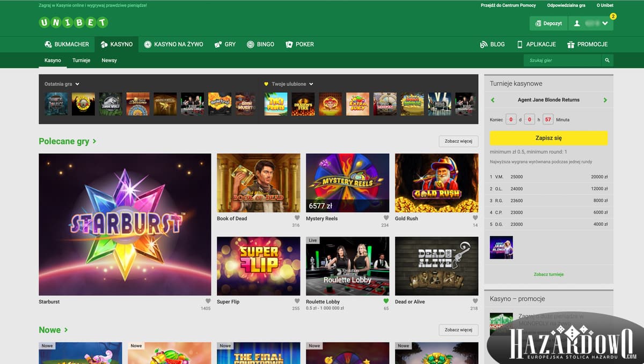644x364 pixels.
Task: Focus the Szukaj gier search field
Action: (x=562, y=61)
